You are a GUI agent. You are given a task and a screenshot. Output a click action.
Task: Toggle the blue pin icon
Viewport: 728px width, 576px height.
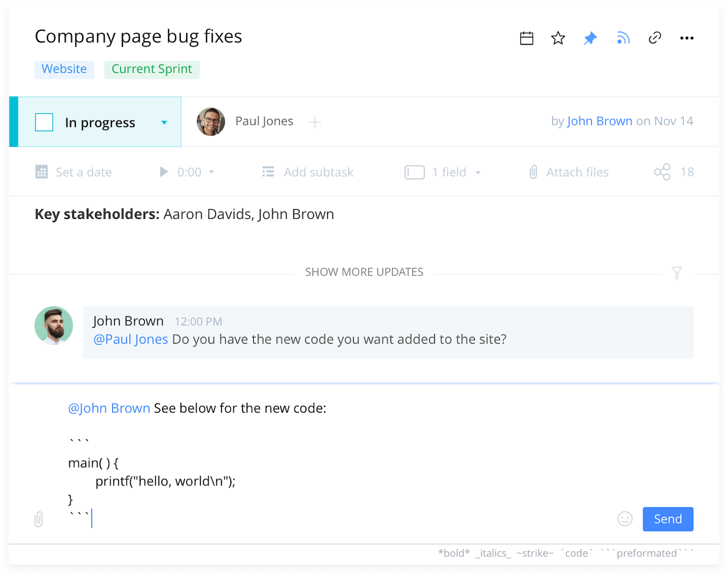click(590, 38)
